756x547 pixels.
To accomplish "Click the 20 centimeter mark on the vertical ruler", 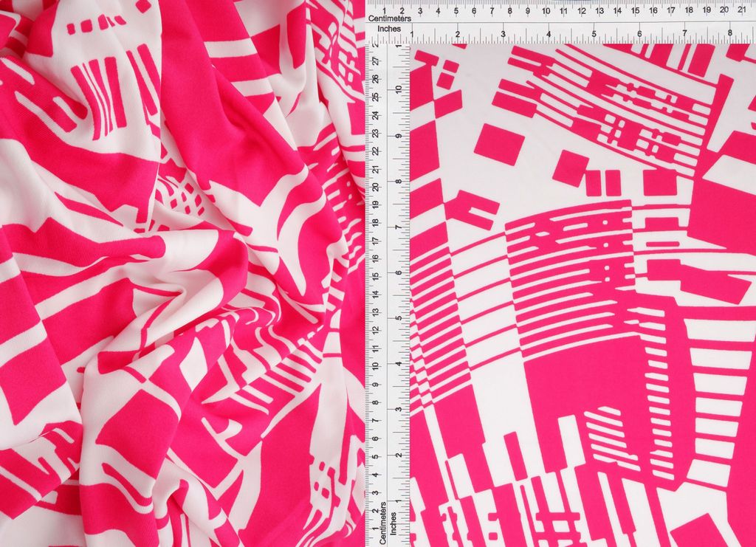I will 376,187.
